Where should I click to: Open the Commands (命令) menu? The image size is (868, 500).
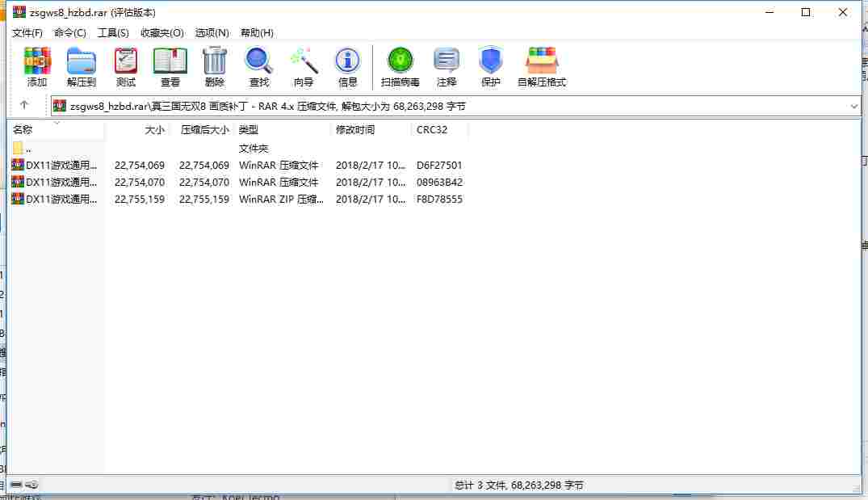click(x=69, y=32)
